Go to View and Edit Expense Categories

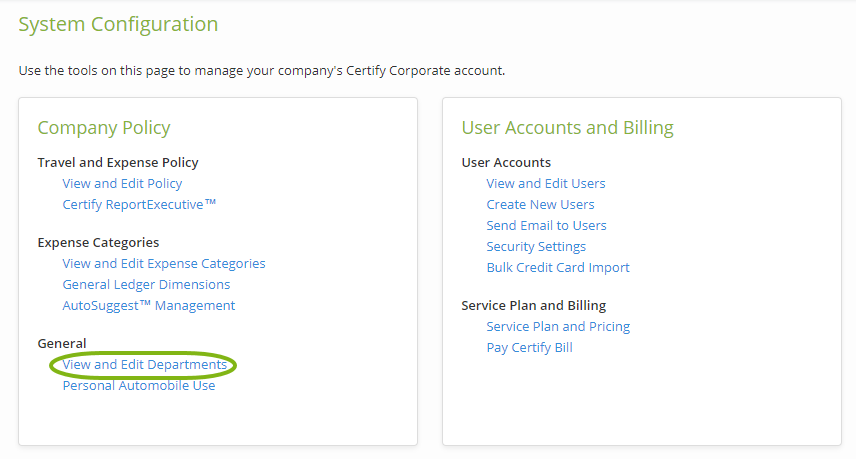(164, 263)
